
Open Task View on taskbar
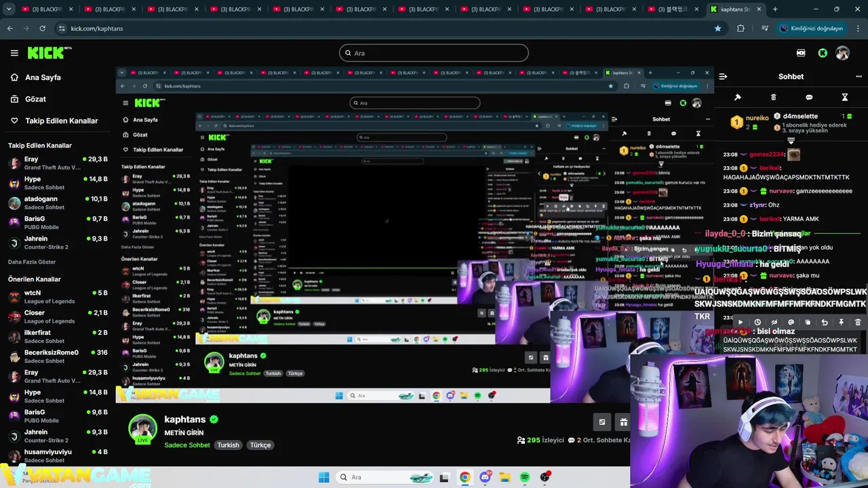pyautogui.click(x=444, y=478)
